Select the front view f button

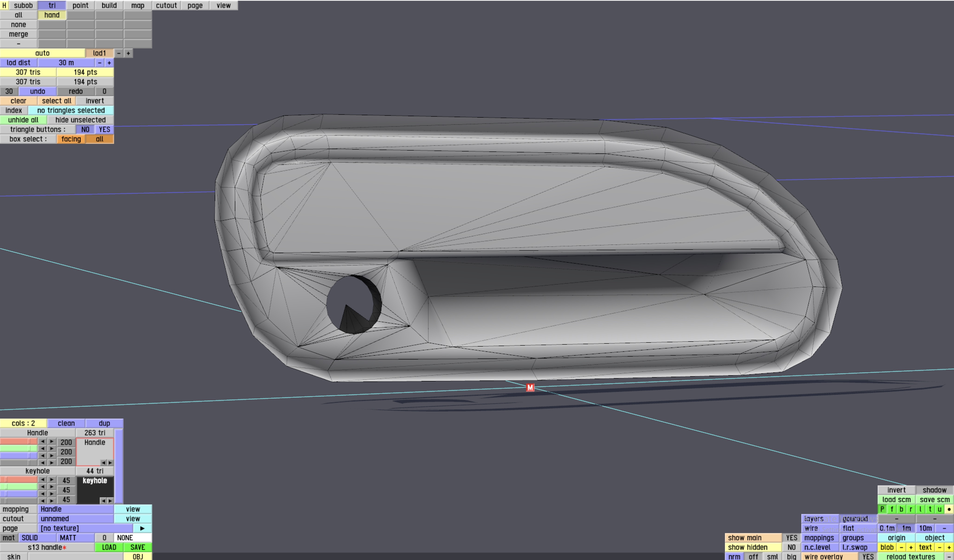892,509
